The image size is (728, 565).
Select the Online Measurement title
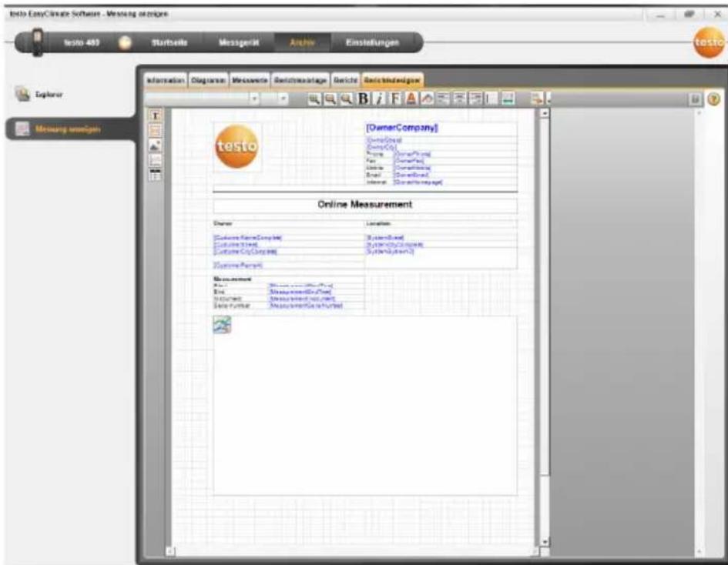pos(365,205)
